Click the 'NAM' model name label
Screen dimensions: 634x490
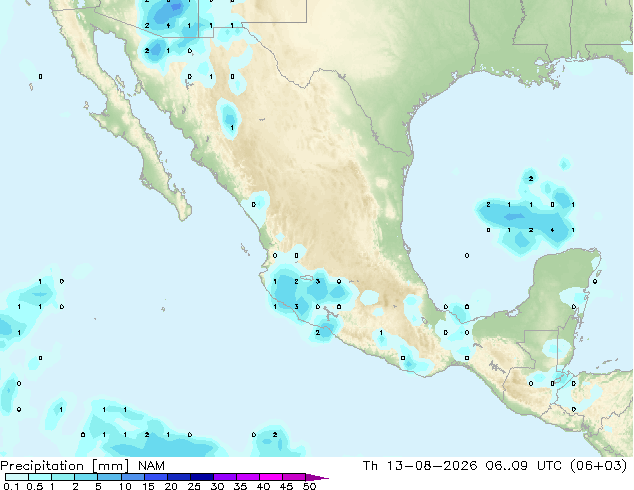click(151, 466)
